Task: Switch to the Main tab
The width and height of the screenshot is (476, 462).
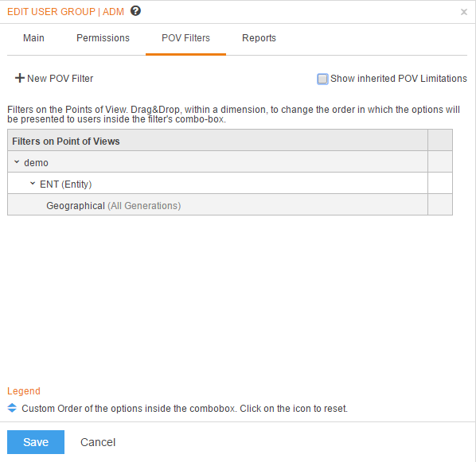Action: (33, 38)
